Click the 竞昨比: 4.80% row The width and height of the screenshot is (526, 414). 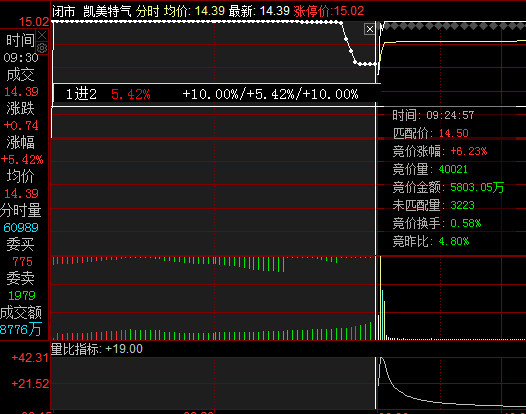tap(431, 241)
